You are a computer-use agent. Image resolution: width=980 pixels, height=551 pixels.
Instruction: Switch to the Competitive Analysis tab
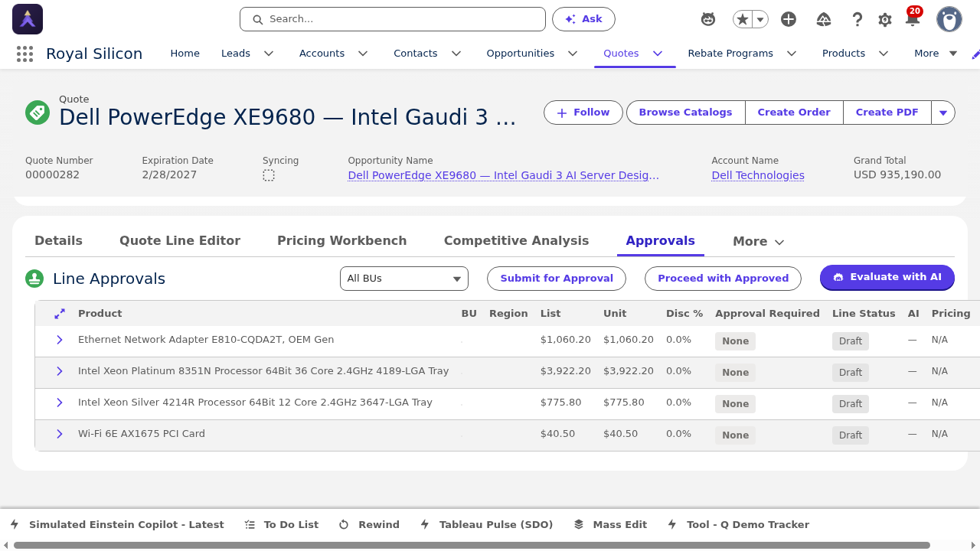516,241
